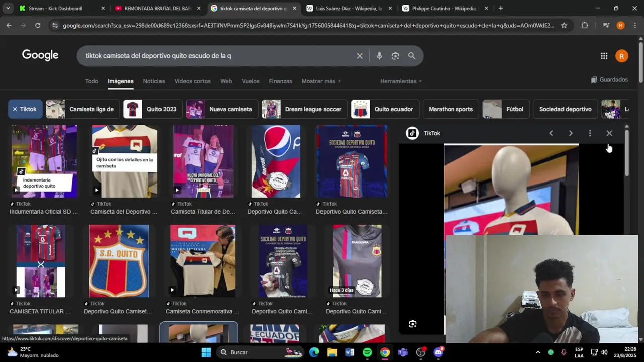
Task: Open Google Lens search by image
Action: click(395, 56)
